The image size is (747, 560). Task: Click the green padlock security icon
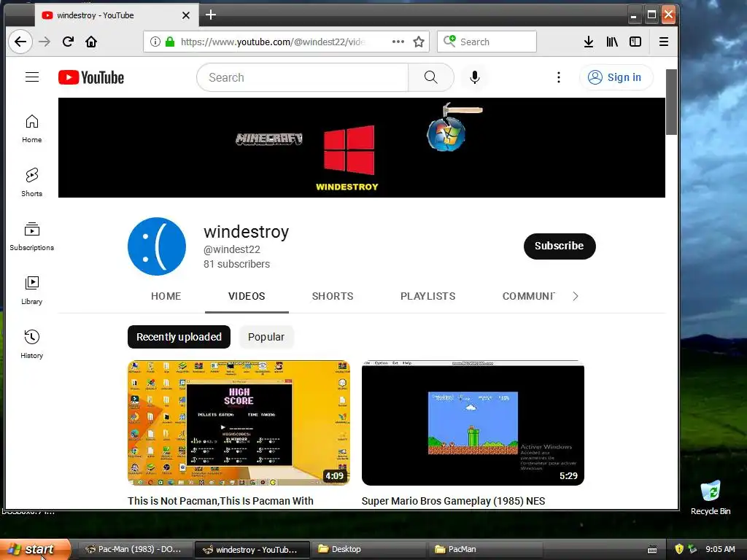[169, 42]
